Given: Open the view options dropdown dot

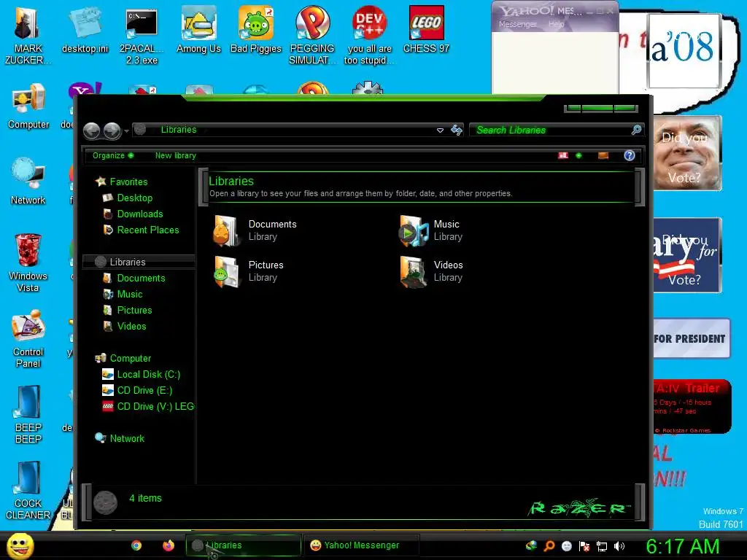Looking at the screenshot, I should coord(578,156).
